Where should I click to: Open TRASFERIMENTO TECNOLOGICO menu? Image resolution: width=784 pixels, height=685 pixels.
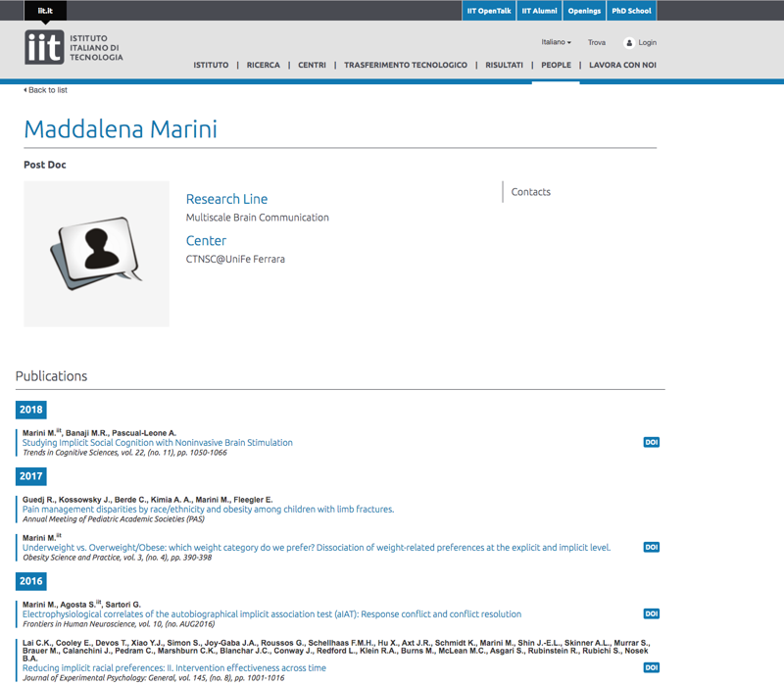(x=405, y=66)
